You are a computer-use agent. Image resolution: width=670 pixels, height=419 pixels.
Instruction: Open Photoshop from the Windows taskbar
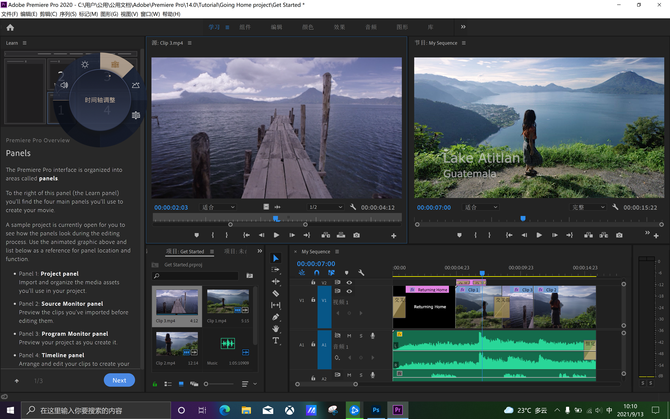(x=376, y=410)
